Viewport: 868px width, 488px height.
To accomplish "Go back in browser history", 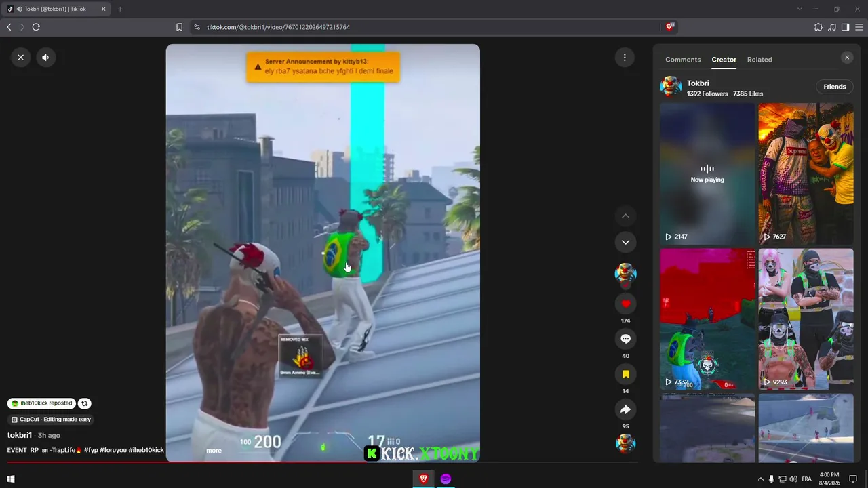I will pyautogui.click(x=9, y=27).
